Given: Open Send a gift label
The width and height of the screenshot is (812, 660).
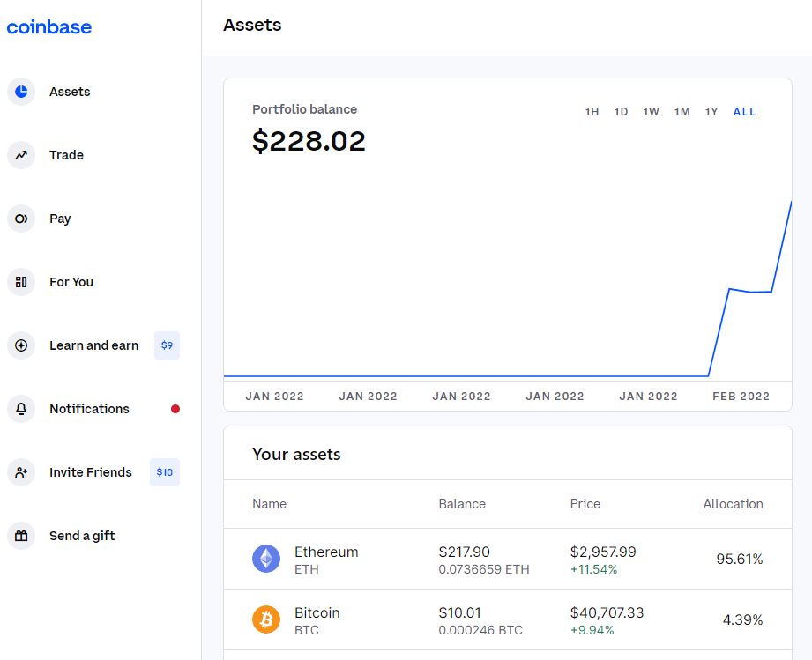Looking at the screenshot, I should pyautogui.click(x=82, y=536).
